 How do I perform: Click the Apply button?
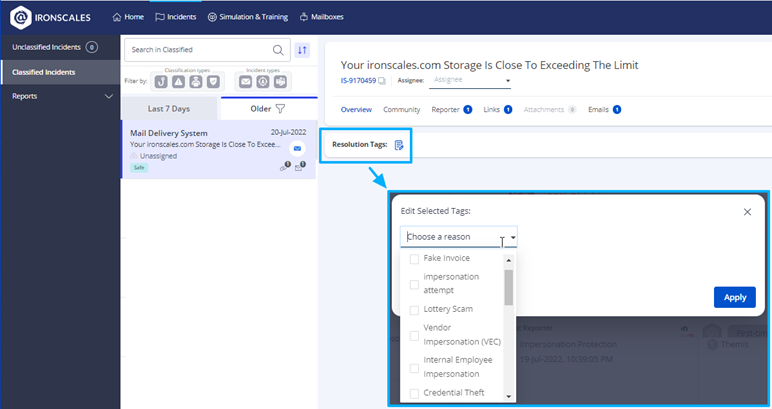click(735, 297)
